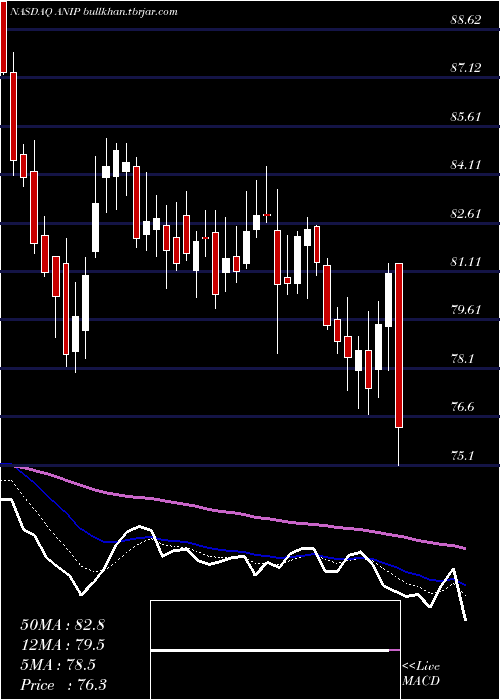Click the 12MA : 79.5 readout

click(x=62, y=645)
